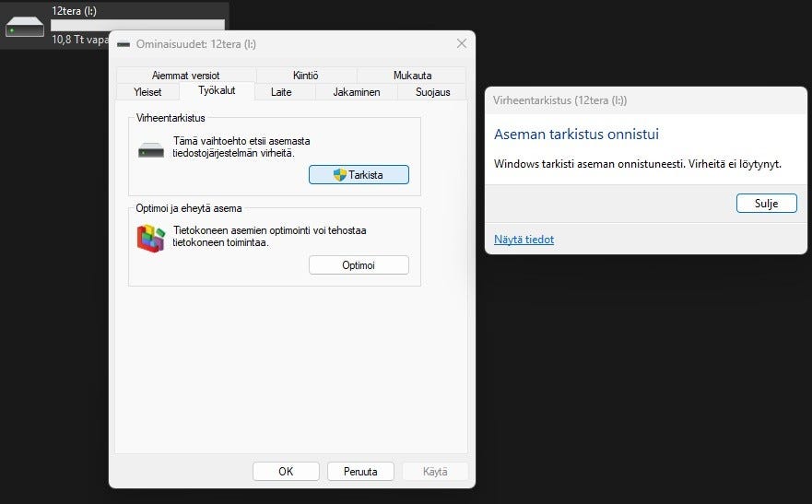
Task: Click the hard drive icon under Virheentarkistus
Action: (x=151, y=150)
